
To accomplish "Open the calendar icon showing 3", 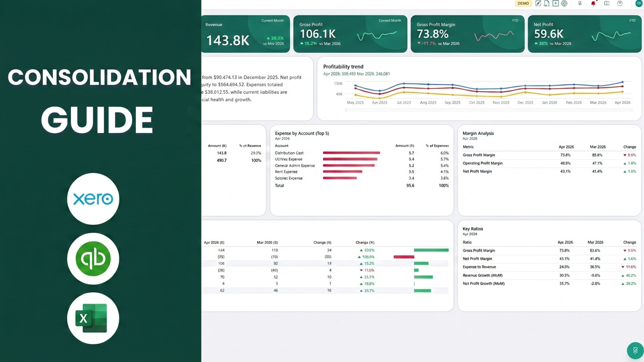I will (x=556, y=3).
